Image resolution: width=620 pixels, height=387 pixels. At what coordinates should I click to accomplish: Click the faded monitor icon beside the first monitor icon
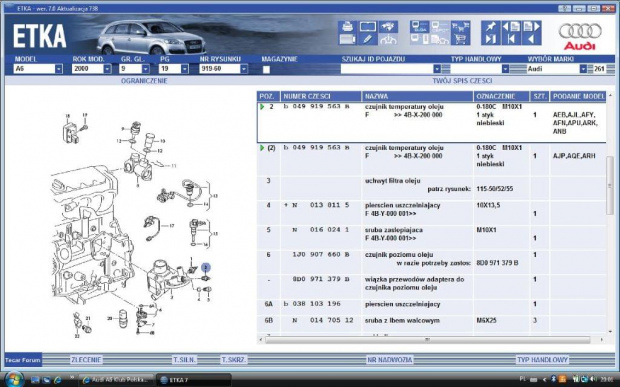point(440,27)
